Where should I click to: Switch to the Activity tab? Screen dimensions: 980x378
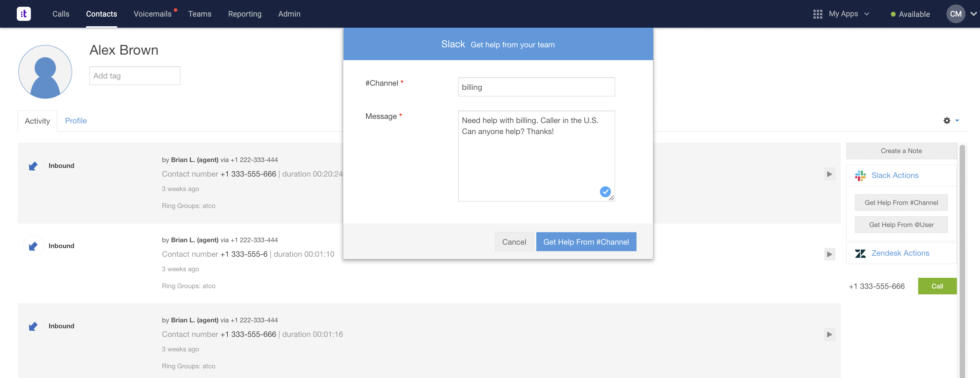click(37, 121)
